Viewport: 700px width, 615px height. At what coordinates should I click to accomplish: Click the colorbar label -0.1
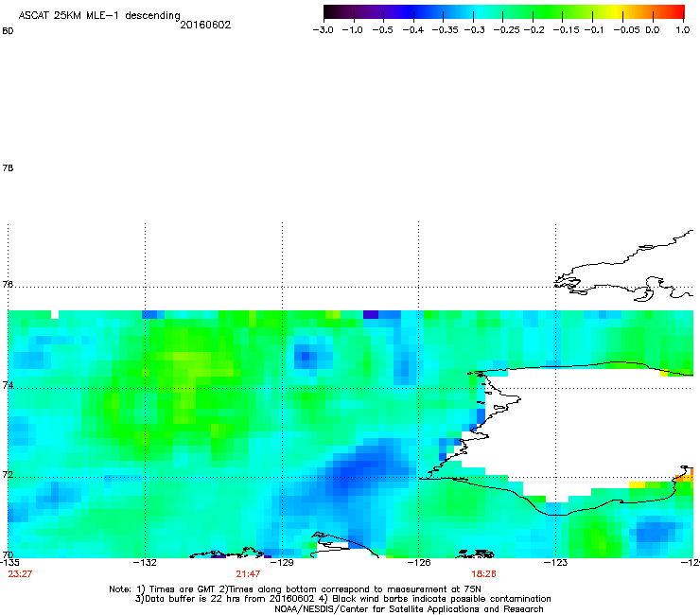[594, 30]
